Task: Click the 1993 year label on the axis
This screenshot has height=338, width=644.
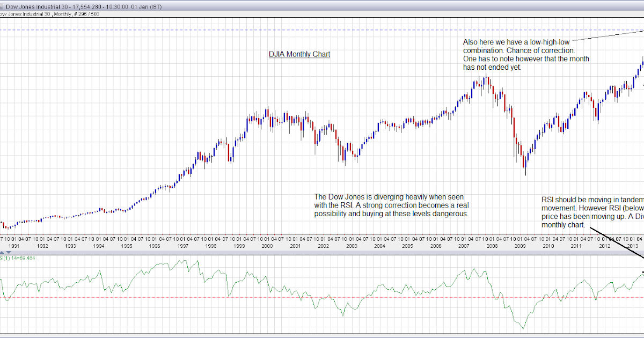Action: pyautogui.click(x=70, y=246)
